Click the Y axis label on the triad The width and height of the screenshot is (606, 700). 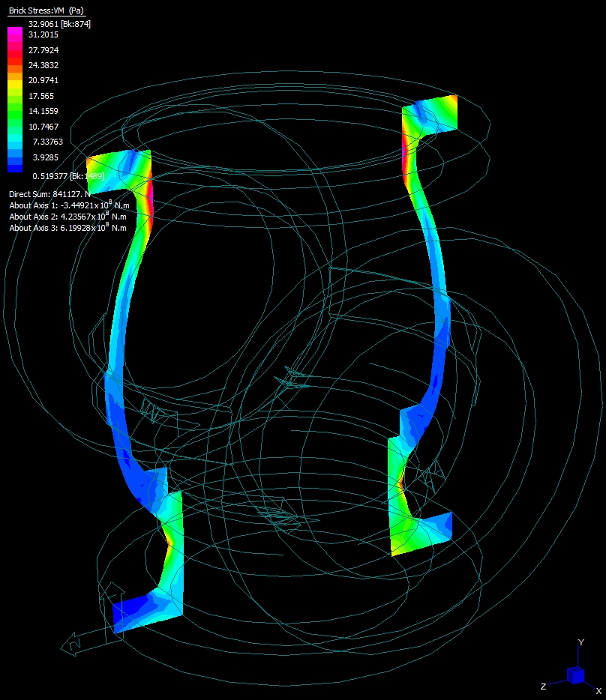coord(580,642)
